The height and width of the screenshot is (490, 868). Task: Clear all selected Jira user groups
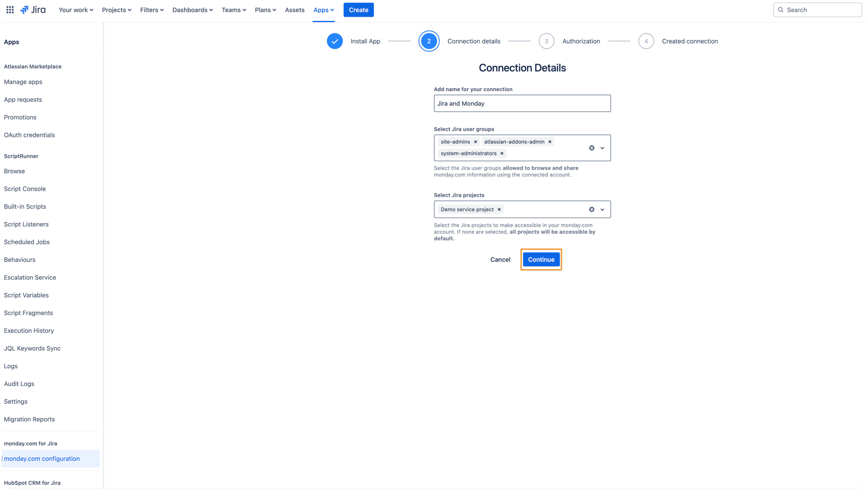[591, 148]
